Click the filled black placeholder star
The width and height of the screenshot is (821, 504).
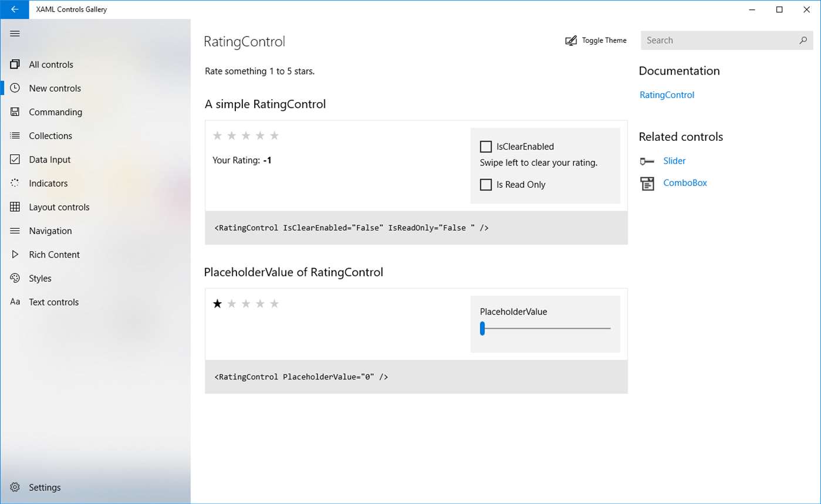(217, 303)
